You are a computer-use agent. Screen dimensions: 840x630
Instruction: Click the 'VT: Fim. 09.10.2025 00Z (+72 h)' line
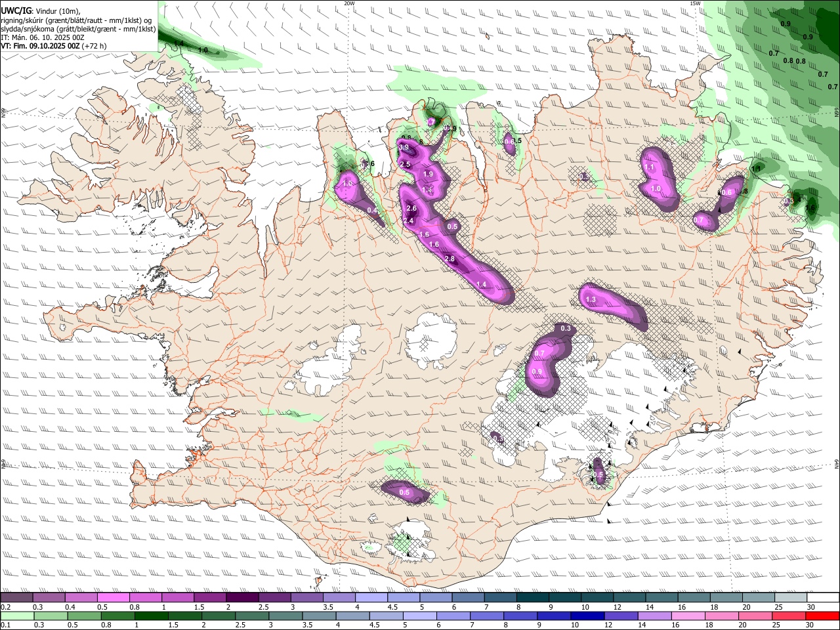pyautogui.click(x=54, y=46)
